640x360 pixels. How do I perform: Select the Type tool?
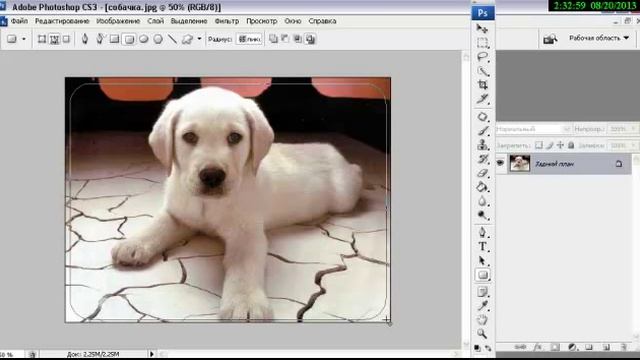482,247
